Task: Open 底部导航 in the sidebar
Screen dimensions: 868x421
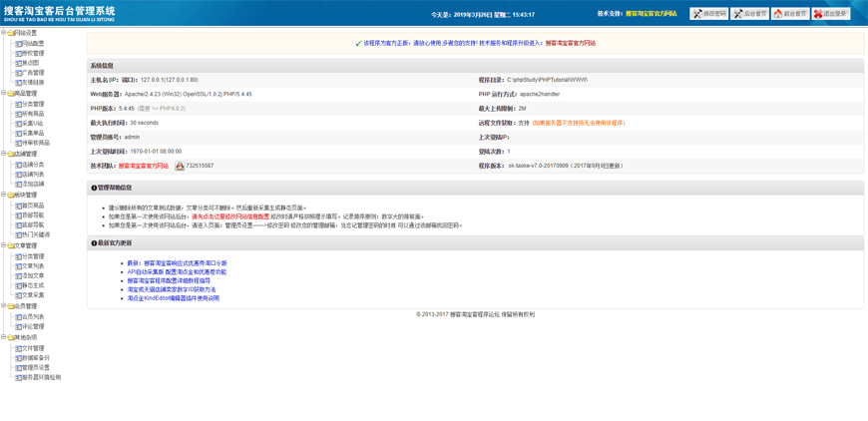Action: coord(33,225)
